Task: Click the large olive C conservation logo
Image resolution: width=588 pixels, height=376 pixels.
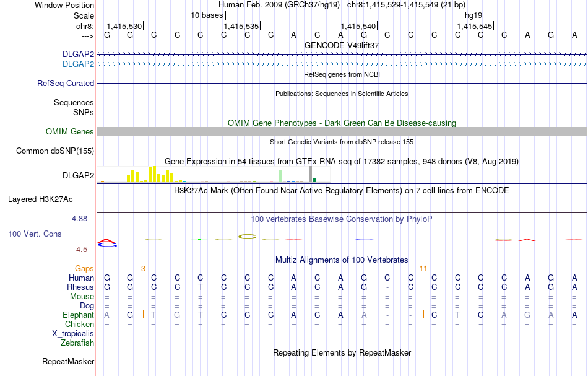Action: [247, 237]
